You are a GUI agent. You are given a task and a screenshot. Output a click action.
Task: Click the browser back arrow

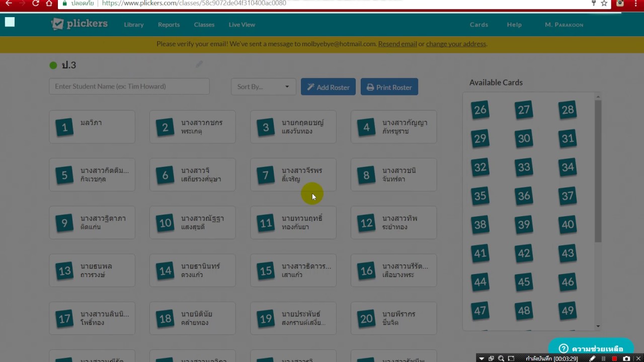[9, 4]
